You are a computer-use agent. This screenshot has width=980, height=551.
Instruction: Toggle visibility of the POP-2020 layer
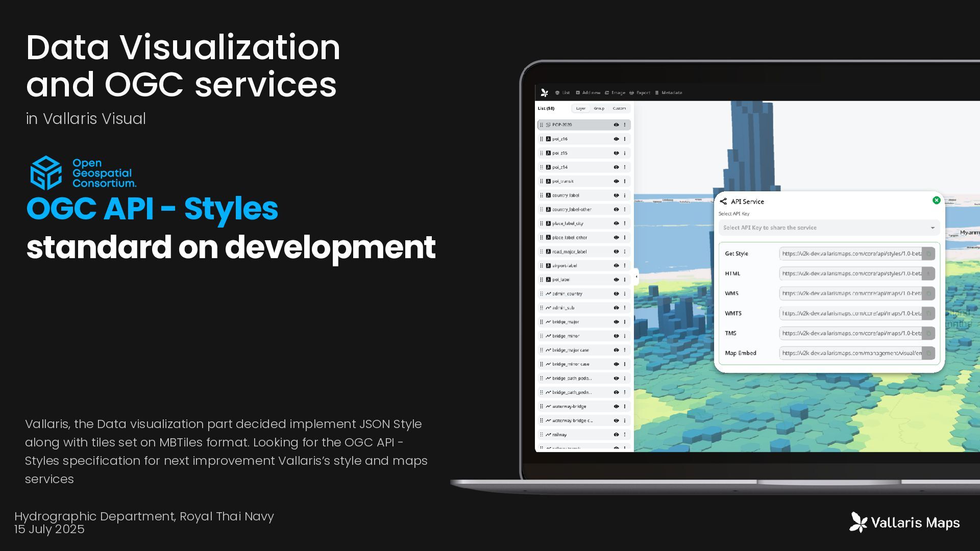coord(616,125)
